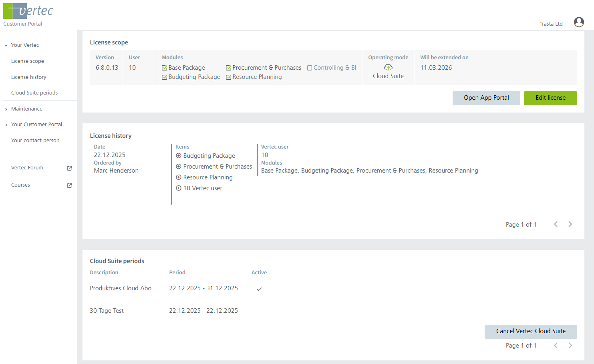The width and height of the screenshot is (594, 364).
Task: Go to previous page in Cloud Suite periods
Action: pyautogui.click(x=556, y=346)
